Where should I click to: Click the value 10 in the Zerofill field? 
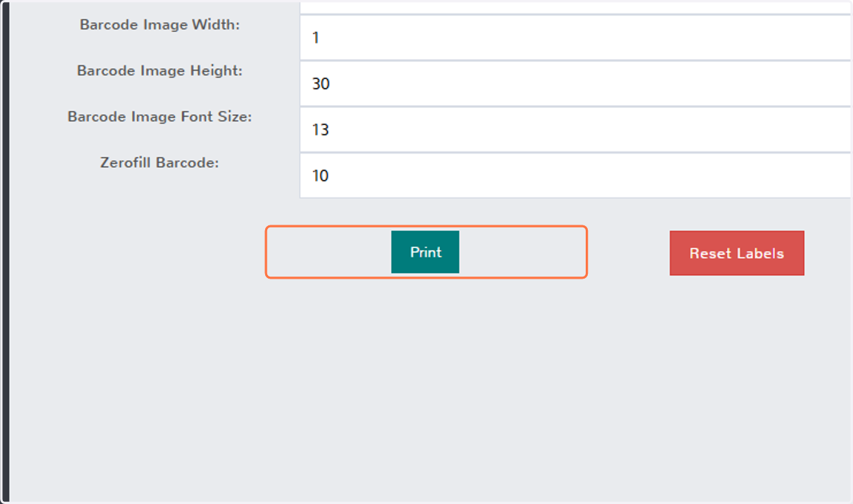(321, 176)
